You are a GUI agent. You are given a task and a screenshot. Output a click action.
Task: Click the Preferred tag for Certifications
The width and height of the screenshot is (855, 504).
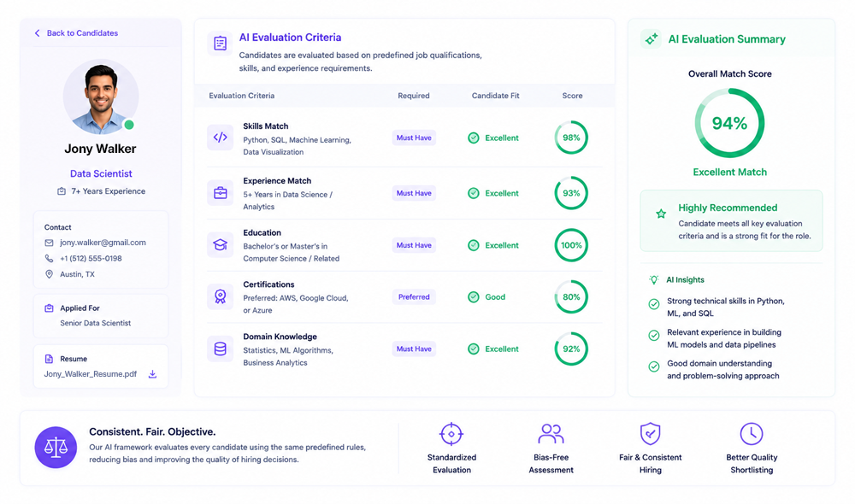click(x=414, y=297)
